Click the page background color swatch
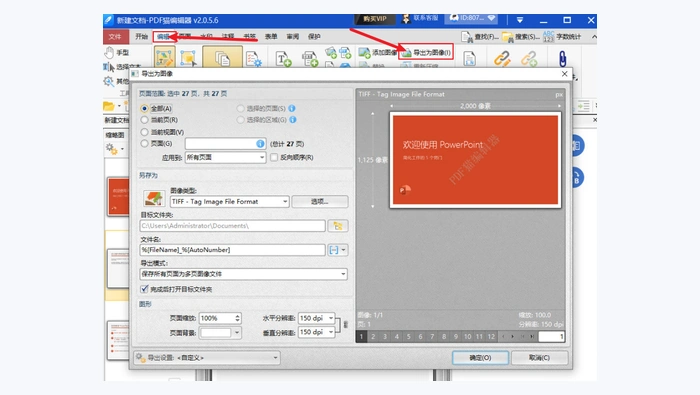 [x=216, y=333]
